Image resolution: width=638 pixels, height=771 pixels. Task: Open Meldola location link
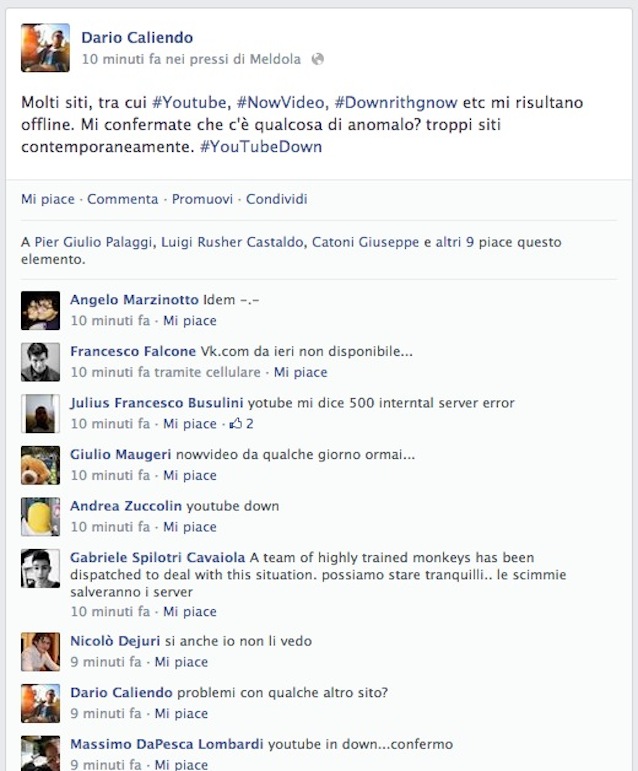[275, 59]
